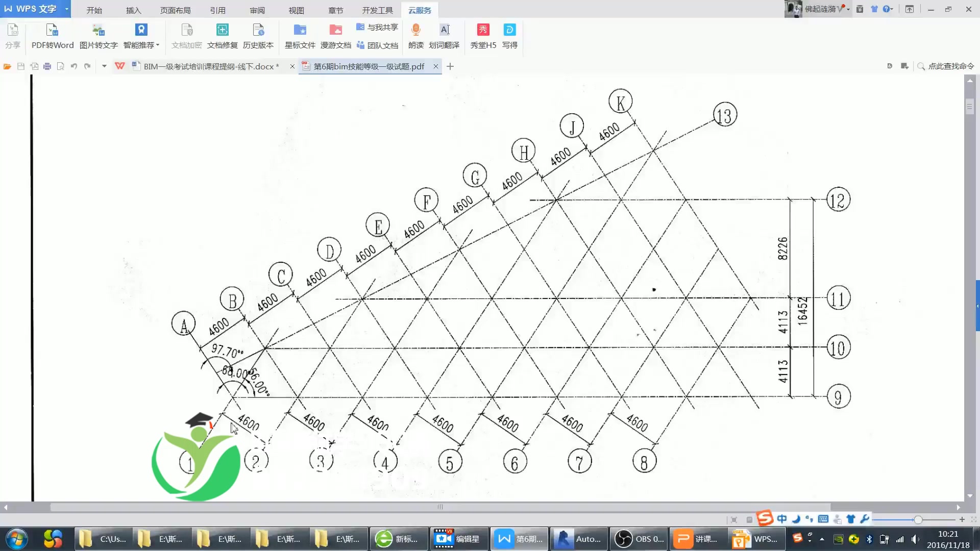The image size is (980, 551).
Task: Start 朗读 read-aloud feature
Action: 415,36
